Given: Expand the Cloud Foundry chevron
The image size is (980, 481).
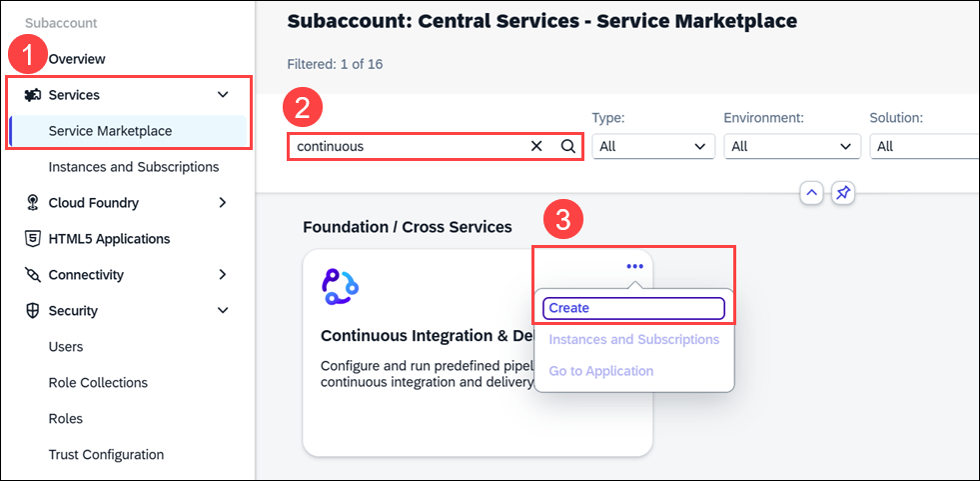Looking at the screenshot, I should coord(223,203).
